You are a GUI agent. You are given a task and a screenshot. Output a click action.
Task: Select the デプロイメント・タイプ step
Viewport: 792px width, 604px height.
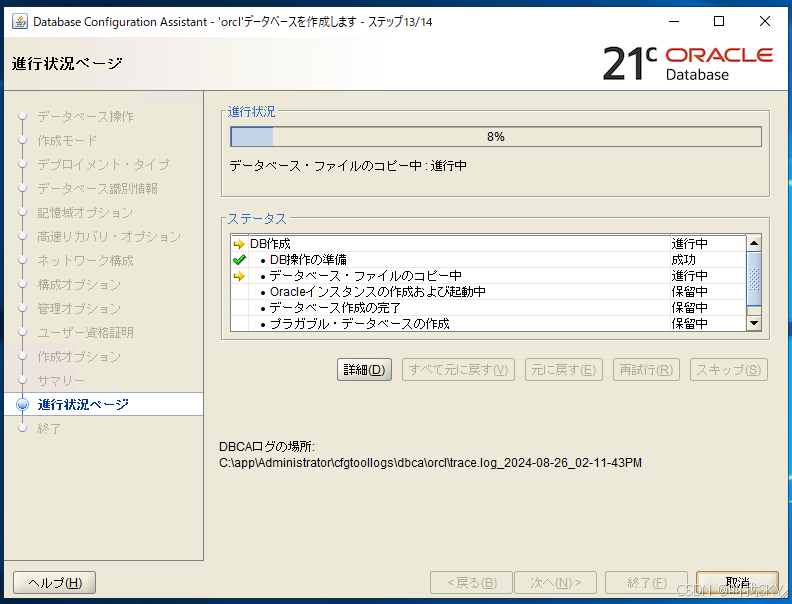point(103,164)
